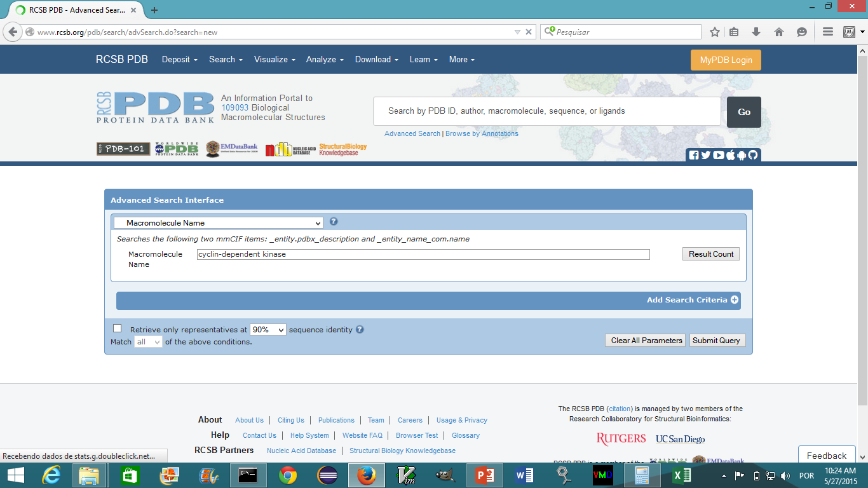Open the Windows Start button
Image resolution: width=868 pixels, height=488 pixels.
click(15, 475)
